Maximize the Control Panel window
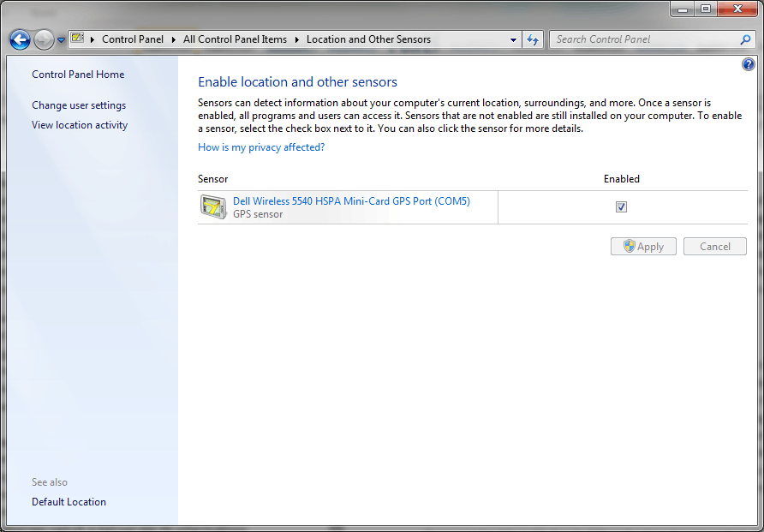 point(706,9)
